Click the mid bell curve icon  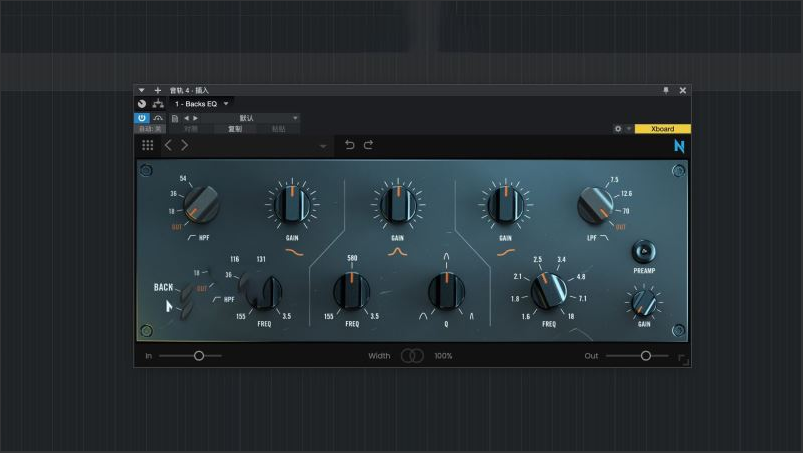(397, 252)
